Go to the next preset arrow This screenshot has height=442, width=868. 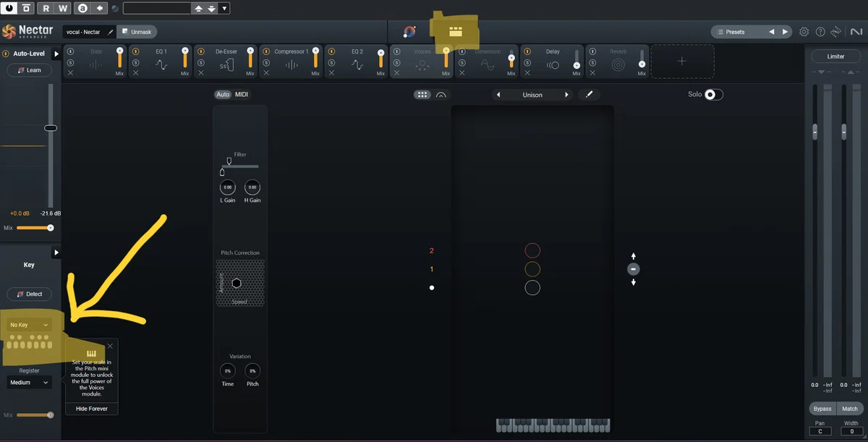[x=785, y=32]
